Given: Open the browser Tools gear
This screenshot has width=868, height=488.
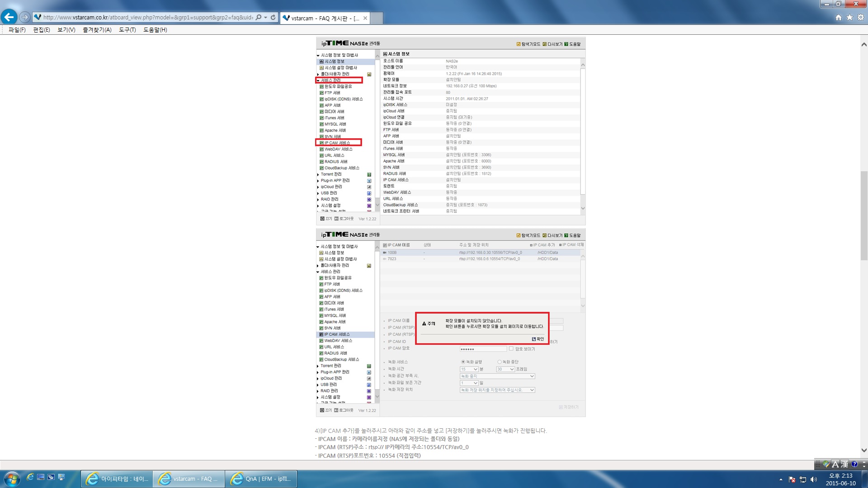Looking at the screenshot, I should pos(861,18).
